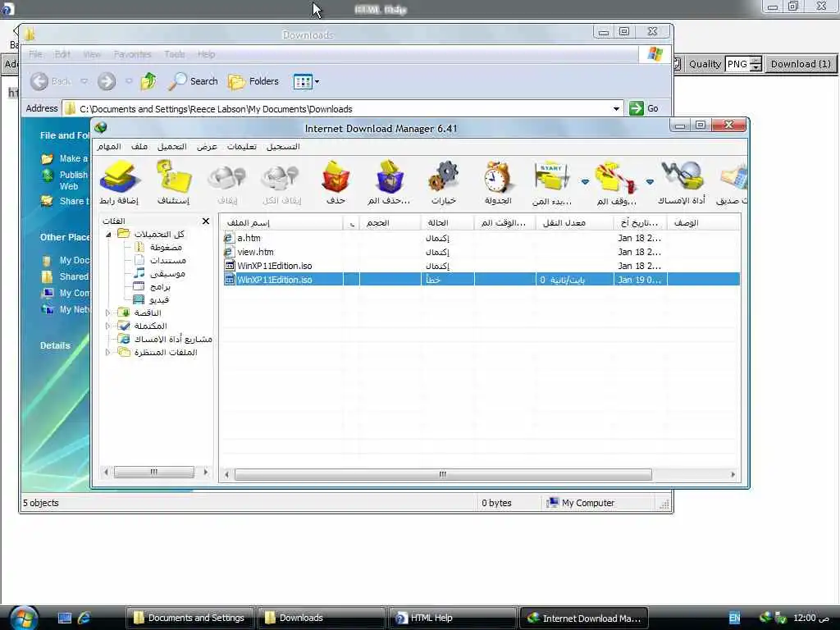Select the مستندات category
840x630 pixels.
167,260
